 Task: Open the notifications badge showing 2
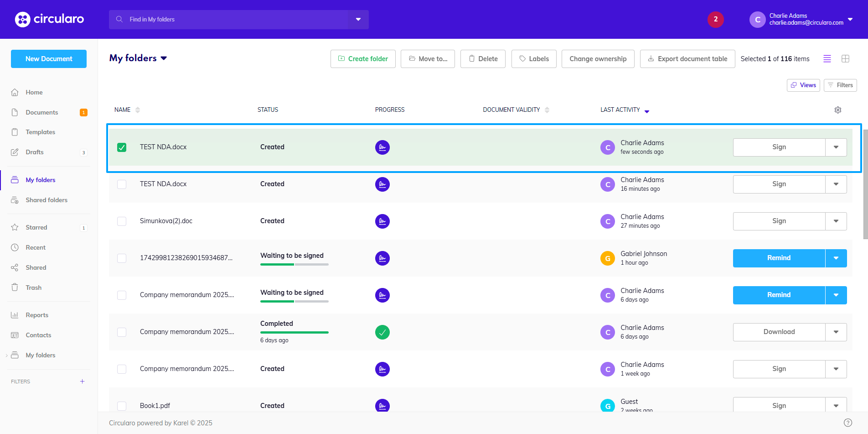click(x=715, y=19)
